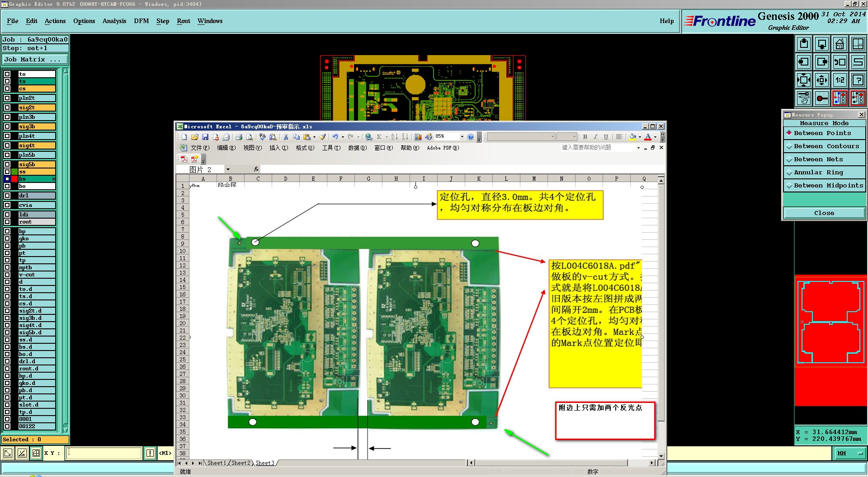Select Between Contours measure mode

tap(824, 146)
